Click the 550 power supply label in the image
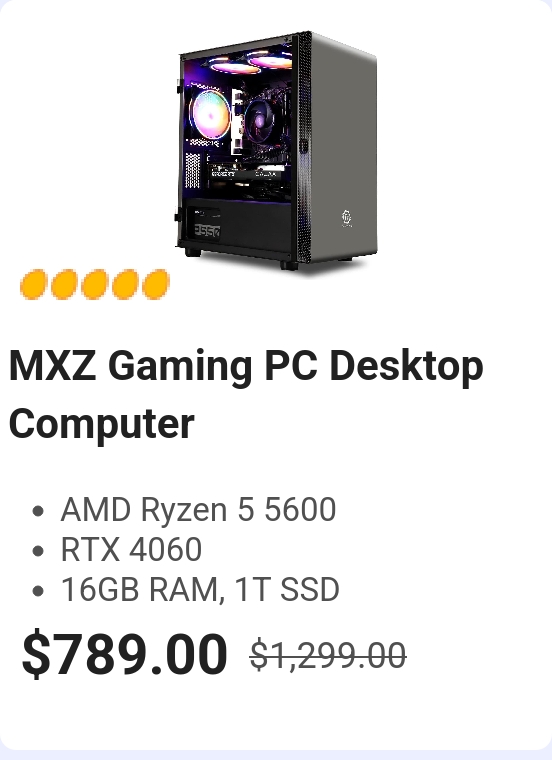Screen dimensions: 552x760 tap(207, 231)
